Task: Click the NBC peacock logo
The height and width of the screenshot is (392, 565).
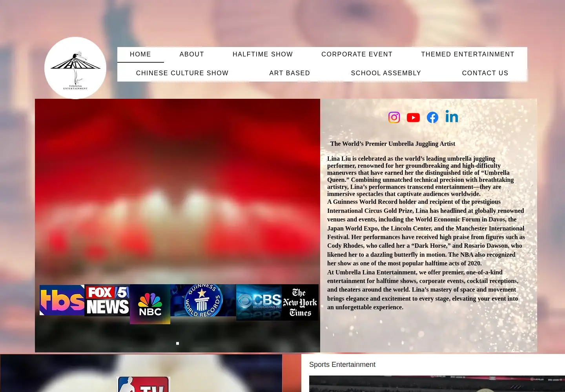Action: coord(150,304)
